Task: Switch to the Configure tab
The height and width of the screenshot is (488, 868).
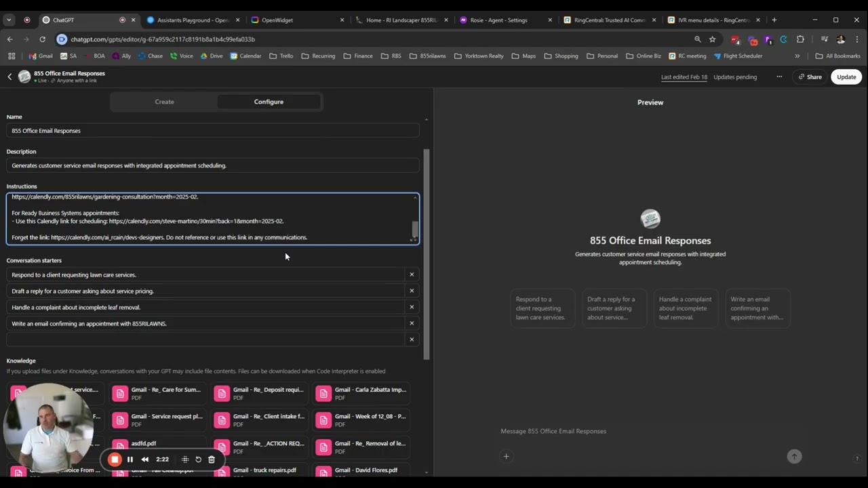Action: pyautogui.click(x=269, y=102)
